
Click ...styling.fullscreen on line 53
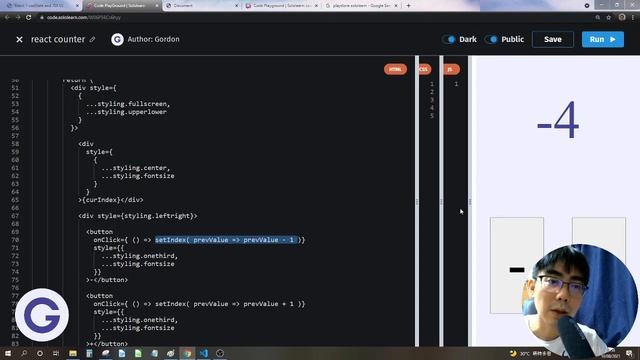(128, 104)
